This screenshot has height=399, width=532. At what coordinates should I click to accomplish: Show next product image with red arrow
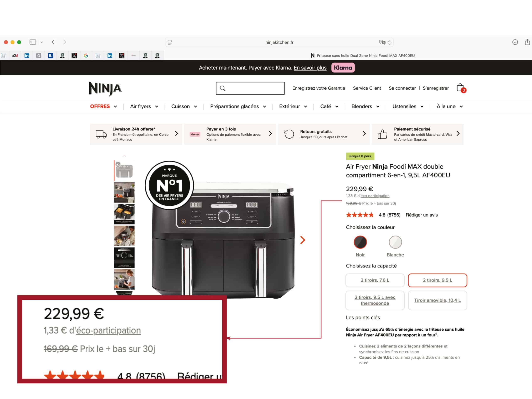pos(303,240)
